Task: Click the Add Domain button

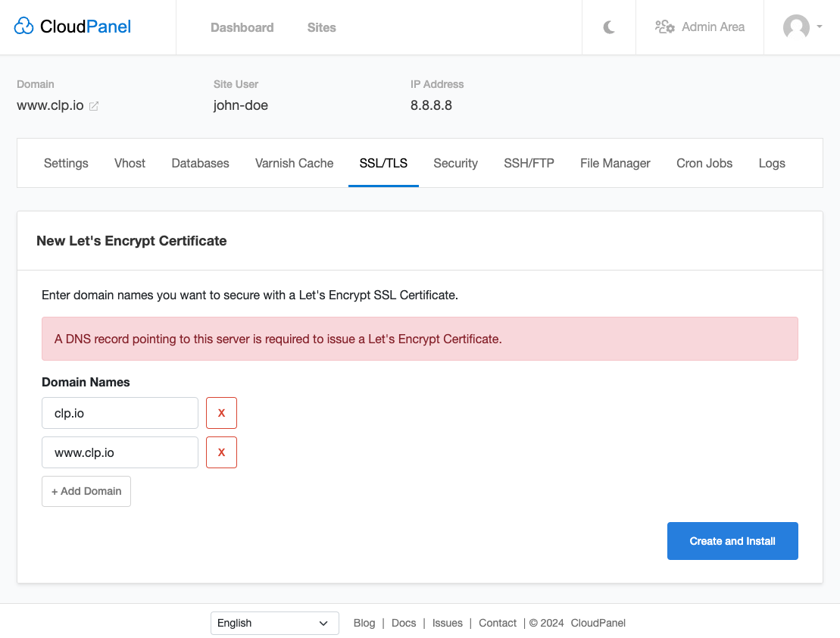Action: [x=86, y=491]
